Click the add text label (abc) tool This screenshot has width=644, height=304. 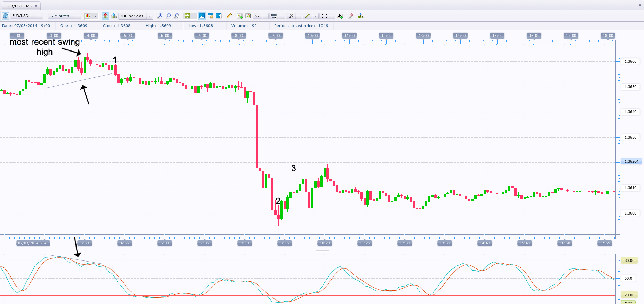340,16
